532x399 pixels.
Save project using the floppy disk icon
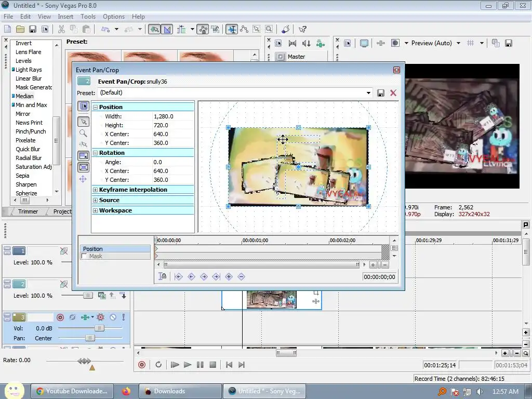pyautogui.click(x=33, y=29)
